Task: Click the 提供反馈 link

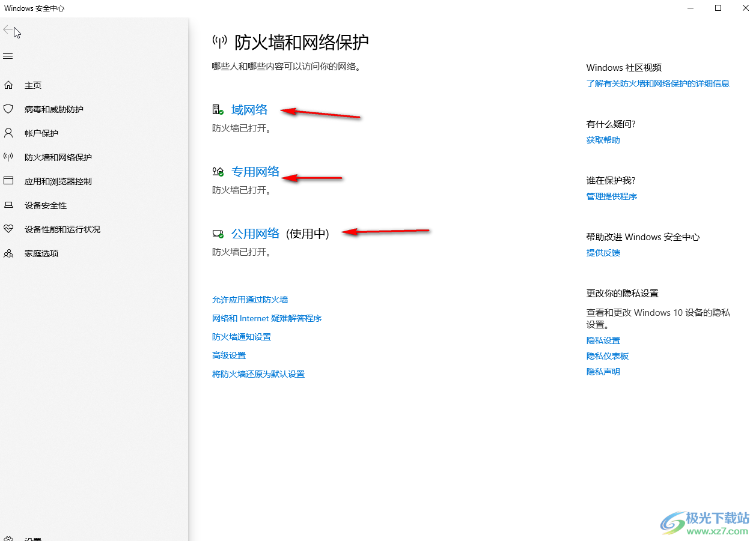Action: (x=603, y=253)
